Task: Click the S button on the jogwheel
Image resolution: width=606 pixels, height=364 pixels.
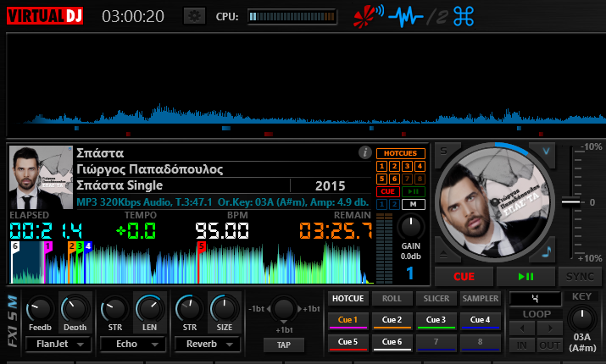Action: pos(444,152)
